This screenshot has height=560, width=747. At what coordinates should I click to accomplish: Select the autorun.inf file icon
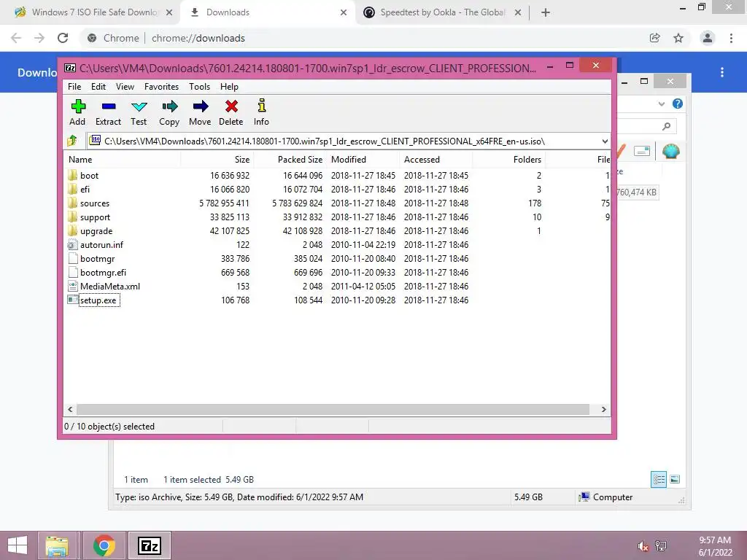pos(72,245)
